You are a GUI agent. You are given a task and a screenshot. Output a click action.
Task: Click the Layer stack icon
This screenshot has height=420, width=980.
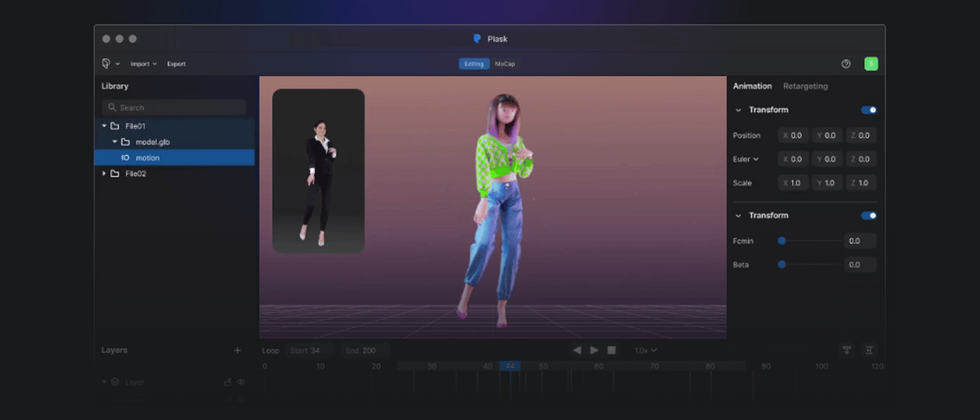coord(115,382)
